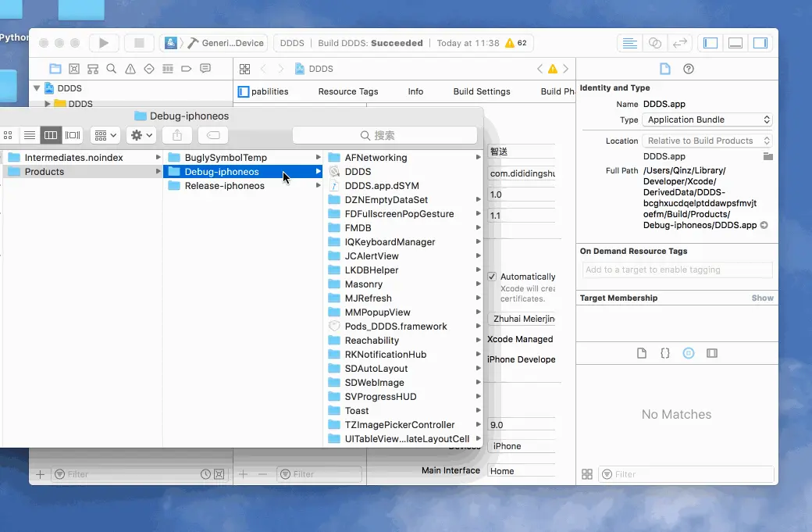Open the Capabilities tab
The height and width of the screenshot is (532, 812).
[x=270, y=91]
